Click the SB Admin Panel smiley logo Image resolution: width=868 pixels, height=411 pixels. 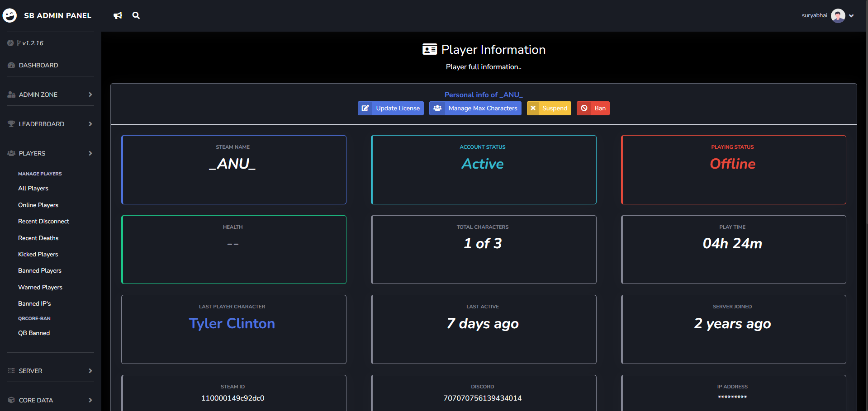point(9,15)
